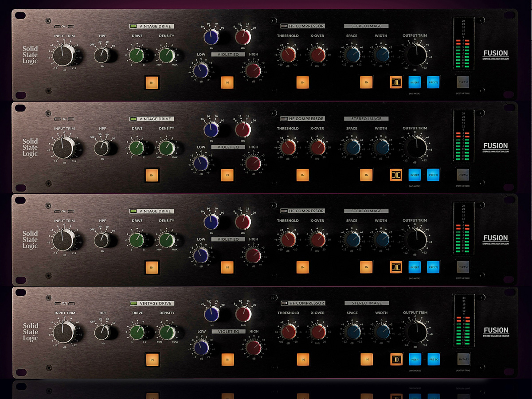
Task: Switch on the HF Compressor IN button
Action: [302, 82]
